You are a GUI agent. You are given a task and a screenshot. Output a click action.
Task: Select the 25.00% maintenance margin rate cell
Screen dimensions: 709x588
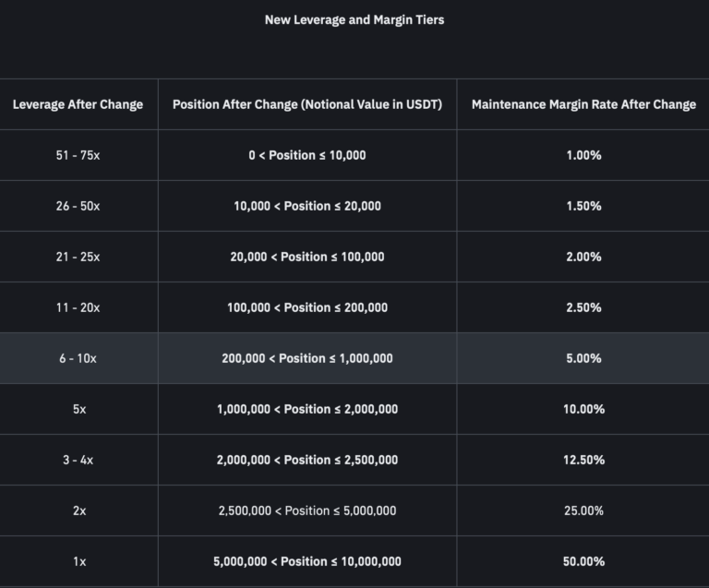[x=583, y=510]
